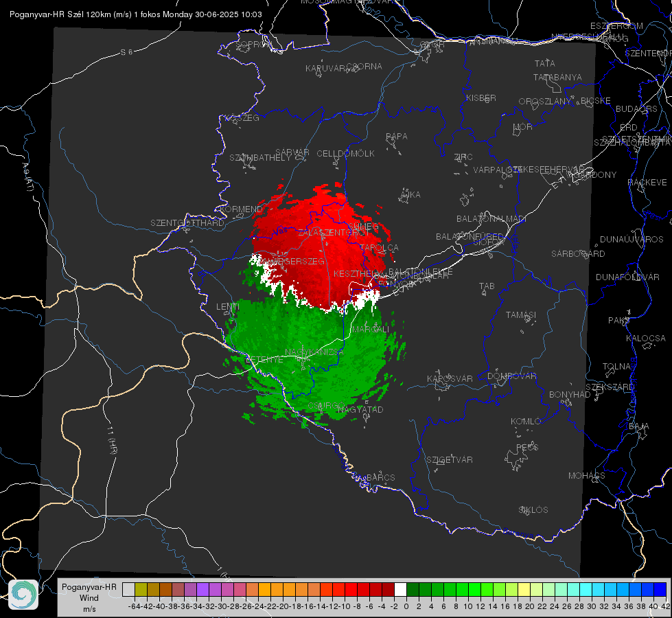672x618 pixels.
Task: Click the DUNAFÖLDVÁR town label
Action: 627,277
